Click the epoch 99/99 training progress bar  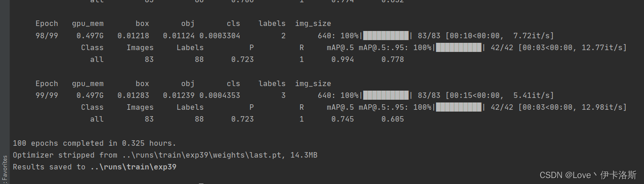[386, 96]
